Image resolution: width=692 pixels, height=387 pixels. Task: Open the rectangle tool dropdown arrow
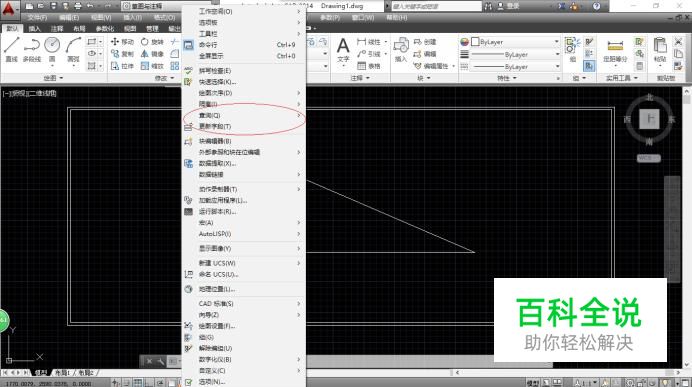101,41
